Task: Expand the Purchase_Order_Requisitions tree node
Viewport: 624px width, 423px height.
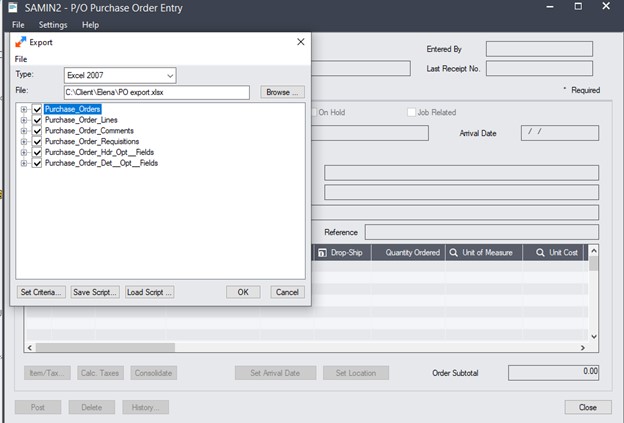Action: (24, 141)
